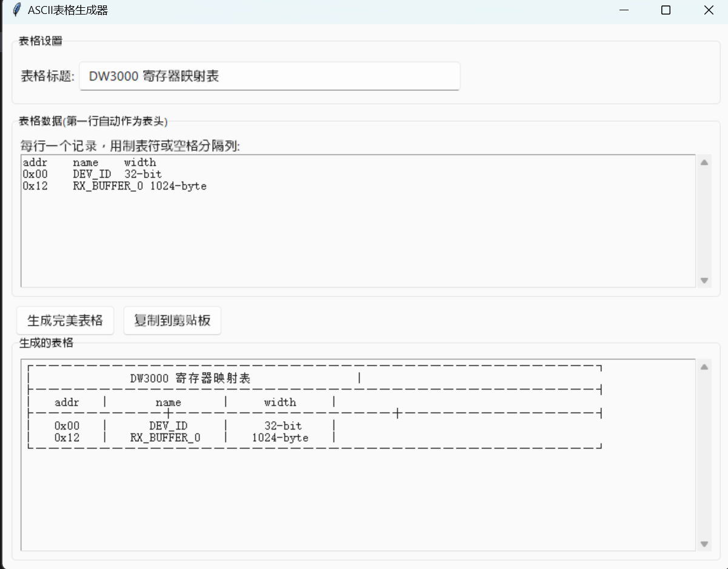Close the ASCII表格生成器 window

click(x=708, y=10)
